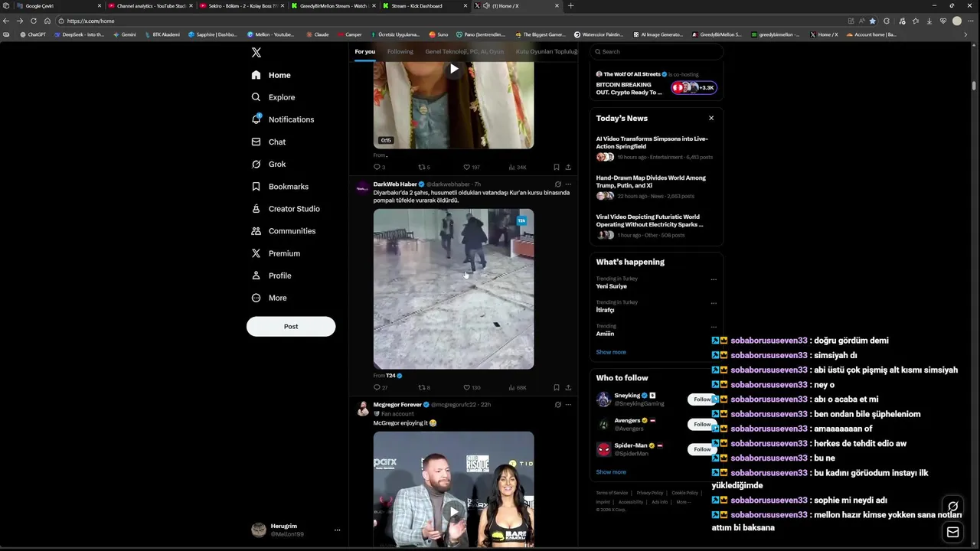This screenshot has height=551, width=980.
Task: Click the X logo in the sidebar
Action: [x=256, y=53]
